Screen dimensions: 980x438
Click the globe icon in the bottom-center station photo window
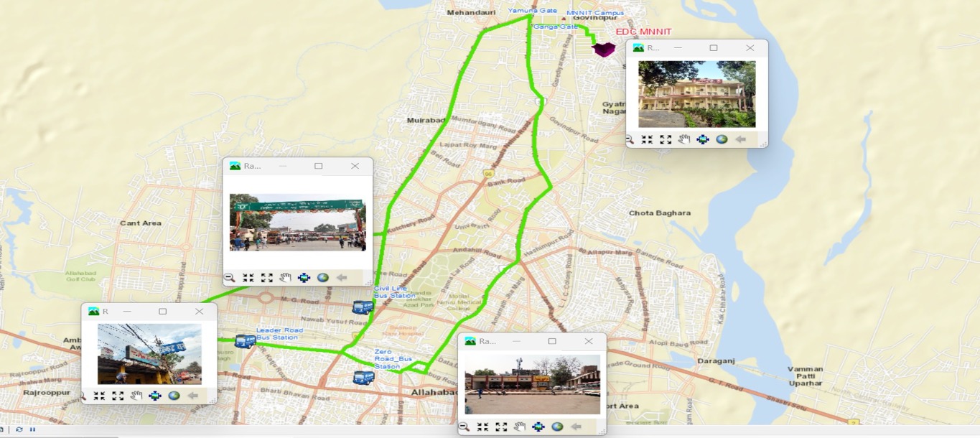click(x=557, y=427)
